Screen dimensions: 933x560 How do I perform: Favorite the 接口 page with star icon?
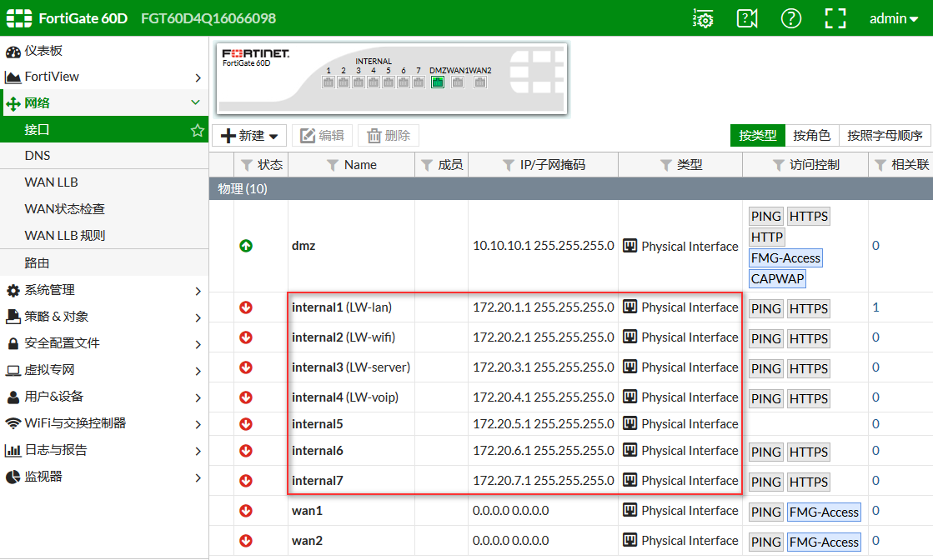pos(197,130)
